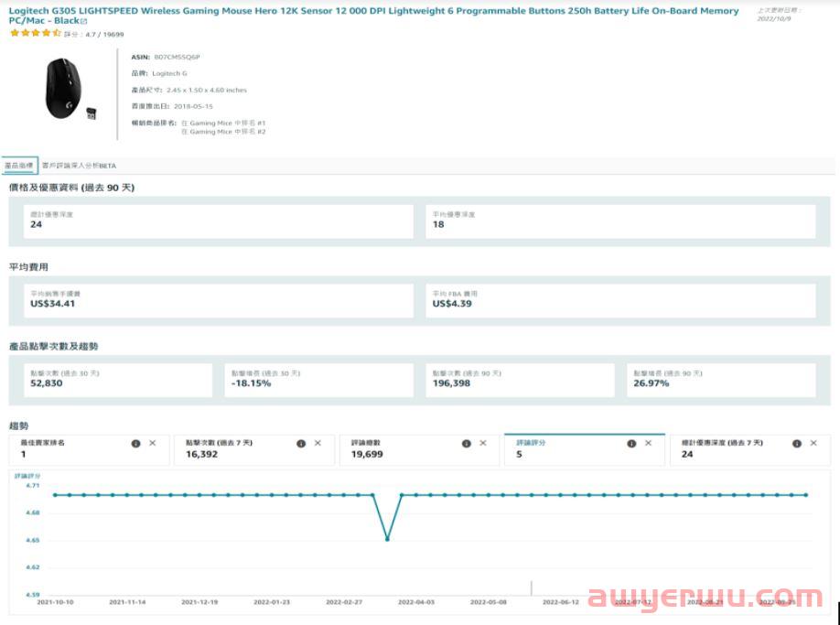Image resolution: width=840 pixels, height=625 pixels.
Task: Select the 點擊次數 (過去 7 天) trend metric
Action: (254, 450)
